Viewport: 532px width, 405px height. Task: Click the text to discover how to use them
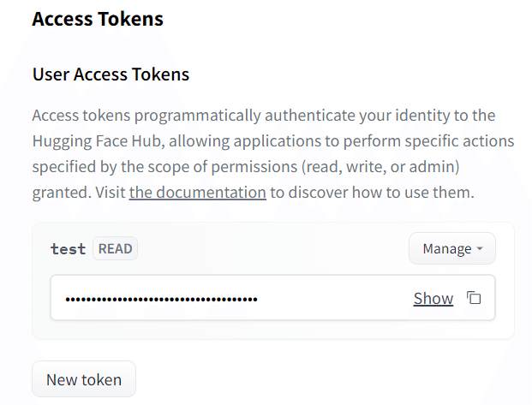(x=372, y=193)
